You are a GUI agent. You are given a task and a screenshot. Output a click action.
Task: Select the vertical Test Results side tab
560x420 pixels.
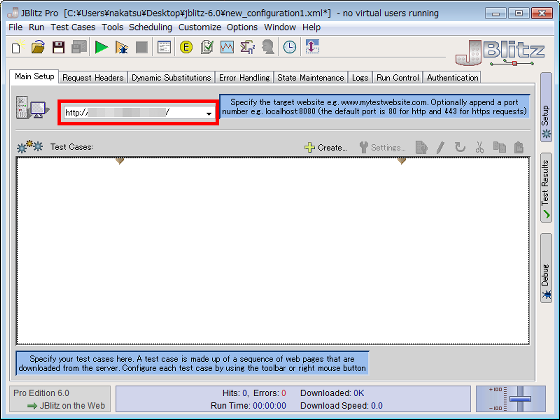[546, 188]
